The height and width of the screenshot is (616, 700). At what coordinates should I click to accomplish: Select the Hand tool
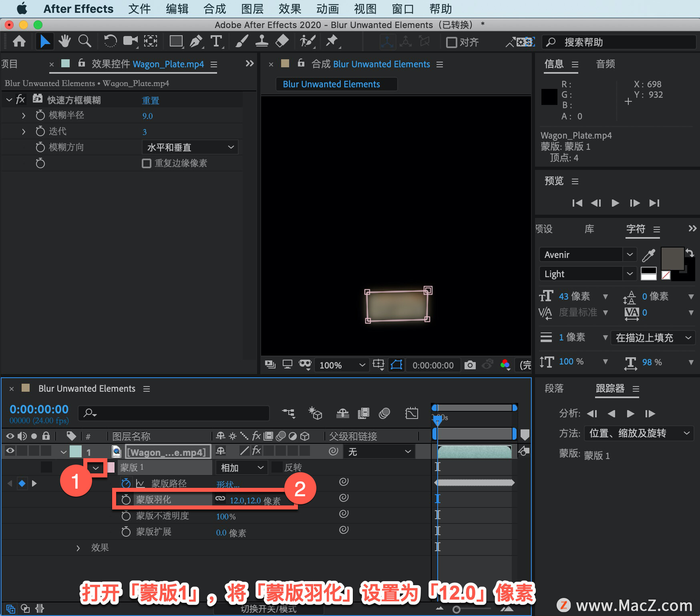(64, 42)
